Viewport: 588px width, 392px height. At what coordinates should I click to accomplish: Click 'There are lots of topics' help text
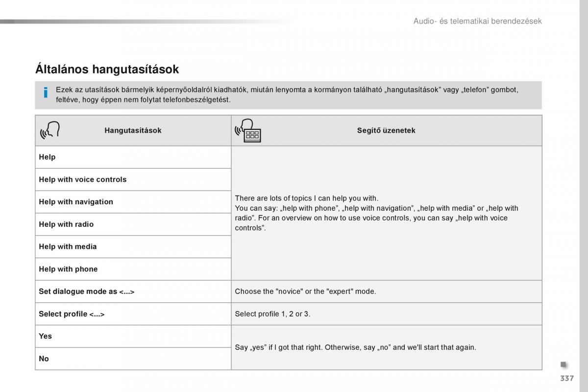(x=376, y=213)
